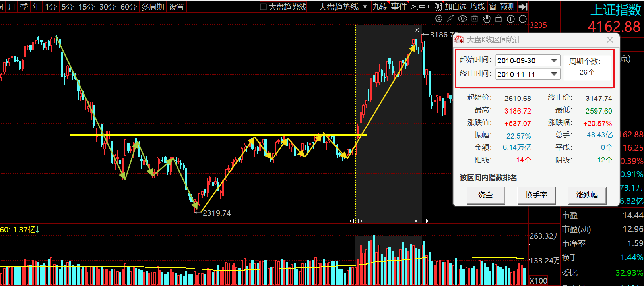The height and width of the screenshot is (286, 644).
Task: Select the feather drawing tool icon
Action: (450, 19)
